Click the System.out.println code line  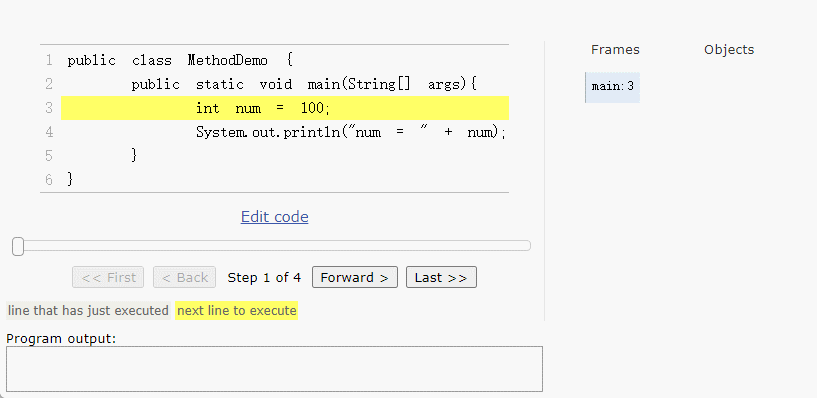pyautogui.click(x=351, y=132)
